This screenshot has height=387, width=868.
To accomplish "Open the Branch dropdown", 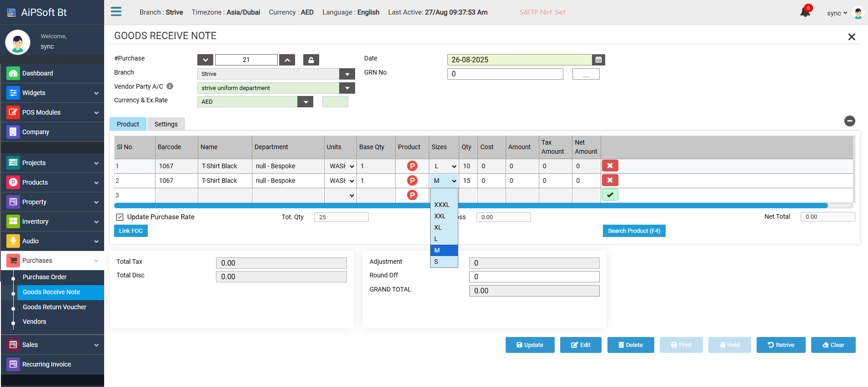I will click(347, 74).
